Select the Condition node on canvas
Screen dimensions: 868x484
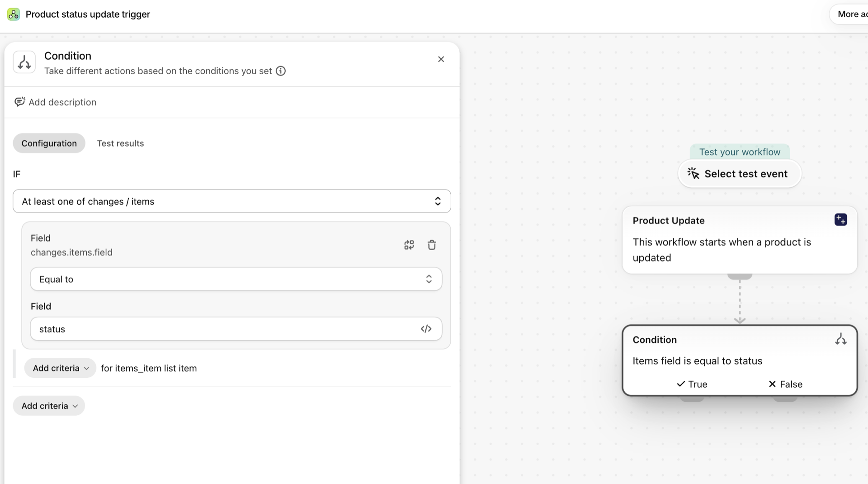tap(740, 361)
